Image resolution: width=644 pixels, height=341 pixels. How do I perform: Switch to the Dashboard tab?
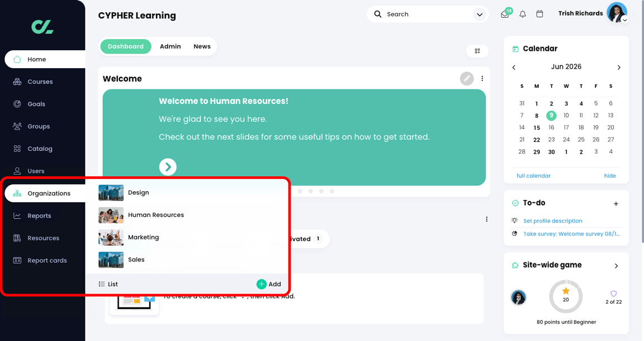click(126, 46)
